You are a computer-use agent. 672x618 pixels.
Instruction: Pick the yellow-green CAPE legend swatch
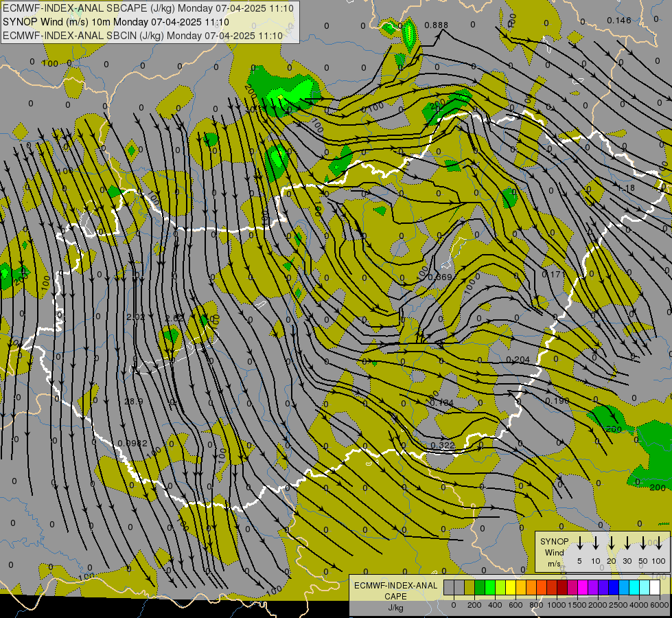click(x=500, y=587)
